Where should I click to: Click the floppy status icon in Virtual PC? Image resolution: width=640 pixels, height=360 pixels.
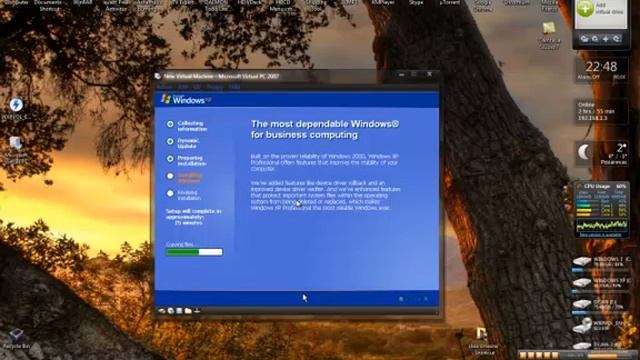coord(179,311)
